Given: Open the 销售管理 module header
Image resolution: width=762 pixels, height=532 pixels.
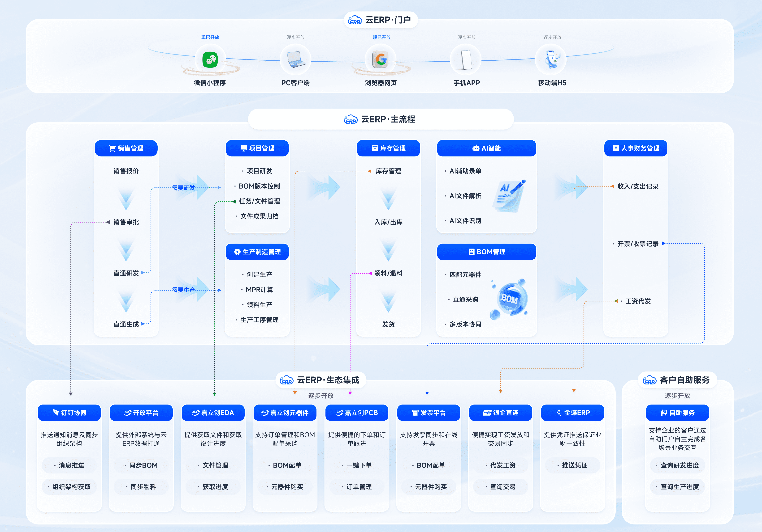Looking at the screenshot, I should tap(126, 148).
